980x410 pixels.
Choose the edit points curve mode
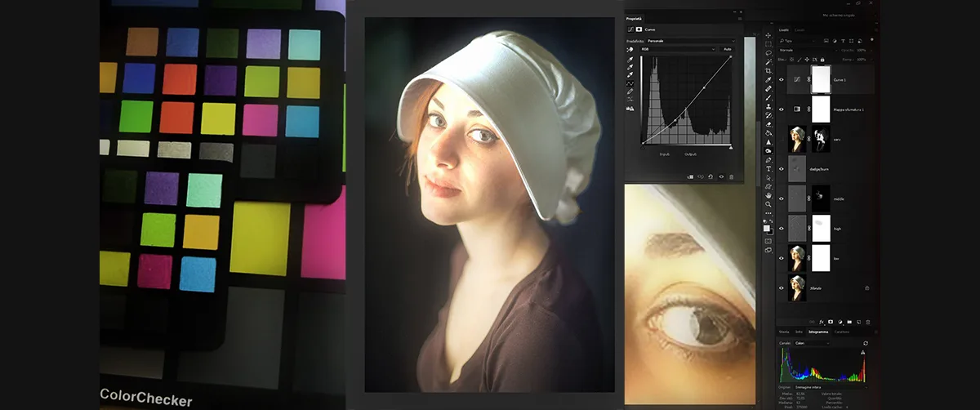[x=630, y=83]
